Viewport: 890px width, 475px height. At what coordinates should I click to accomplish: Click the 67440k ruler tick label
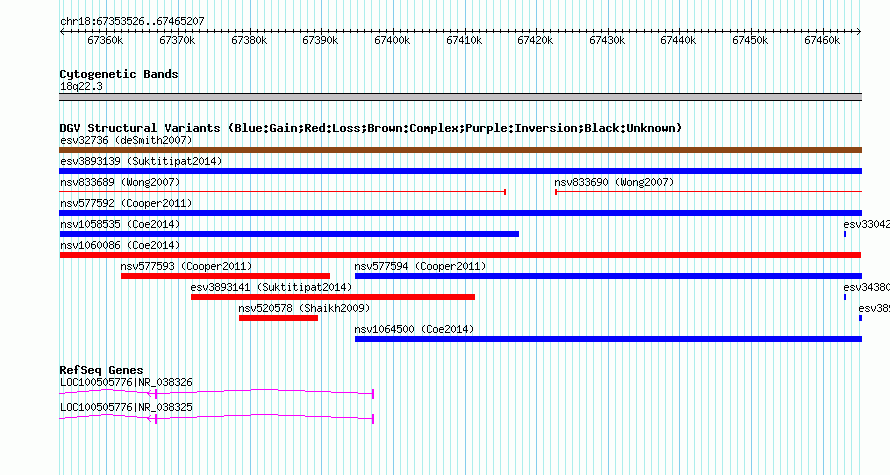[x=678, y=40]
